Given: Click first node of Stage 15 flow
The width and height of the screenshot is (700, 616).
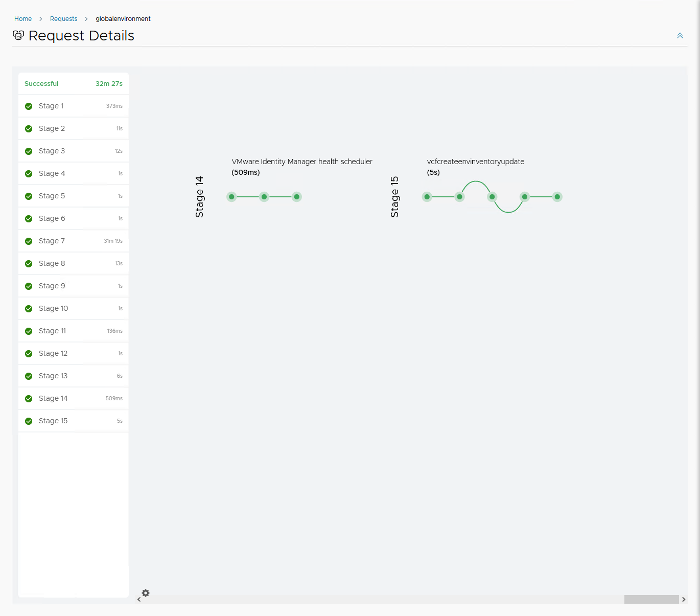Looking at the screenshot, I should tap(427, 197).
